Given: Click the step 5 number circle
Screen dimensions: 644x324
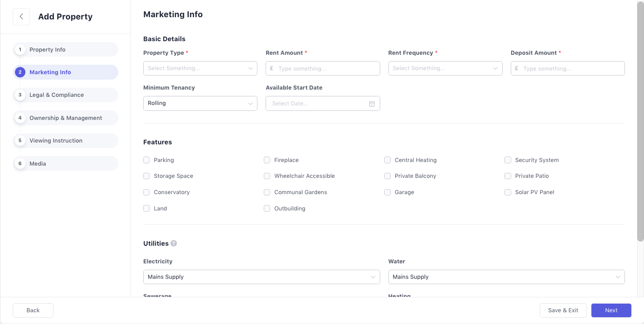Looking at the screenshot, I should 20,141.
